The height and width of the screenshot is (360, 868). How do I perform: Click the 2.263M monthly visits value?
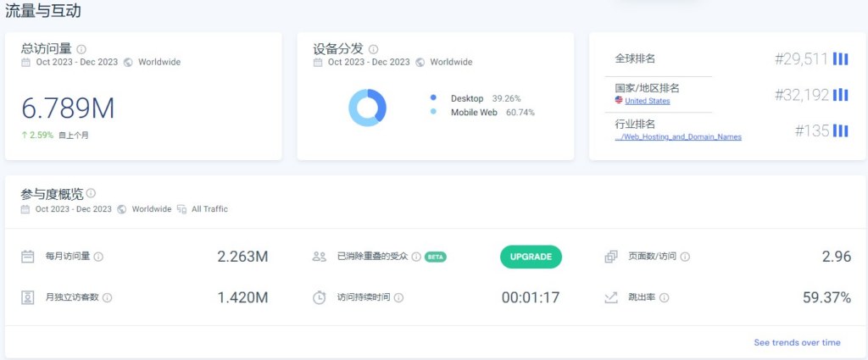pyautogui.click(x=242, y=257)
